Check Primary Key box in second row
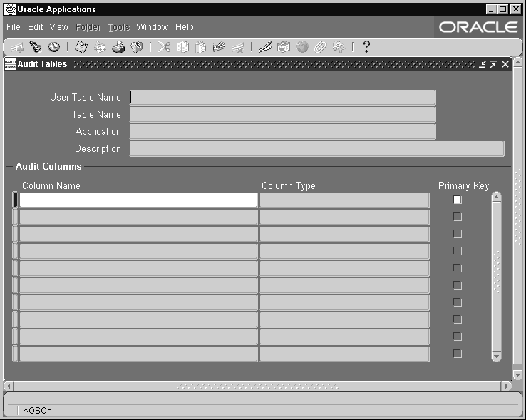Screen dimensions: 526x420 tap(458, 217)
